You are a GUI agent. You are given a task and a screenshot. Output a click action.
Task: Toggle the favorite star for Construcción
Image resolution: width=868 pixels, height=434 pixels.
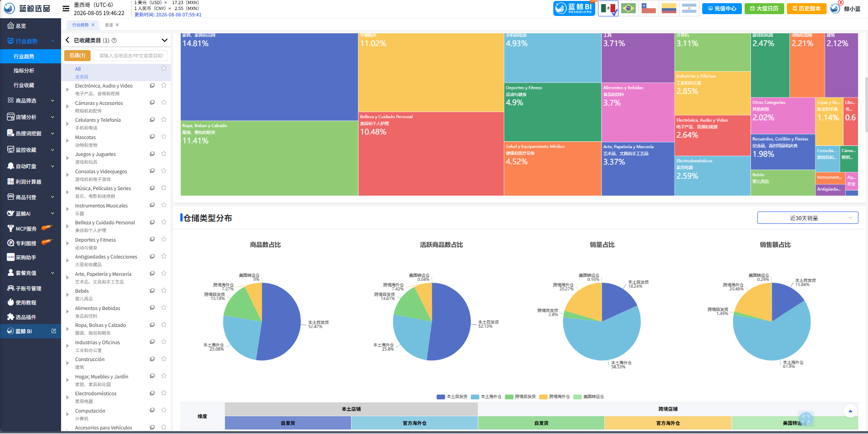point(163,359)
